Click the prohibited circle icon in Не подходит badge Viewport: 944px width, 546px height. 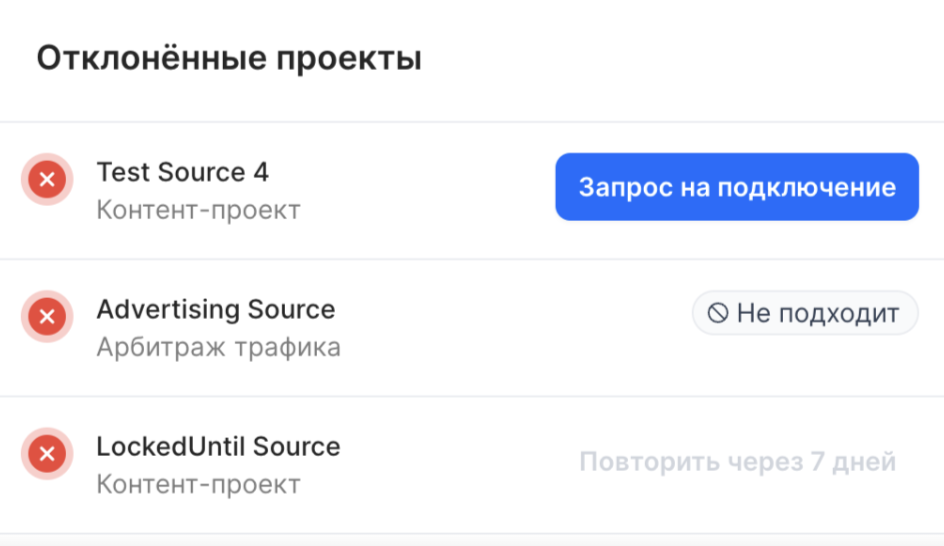pos(718,313)
